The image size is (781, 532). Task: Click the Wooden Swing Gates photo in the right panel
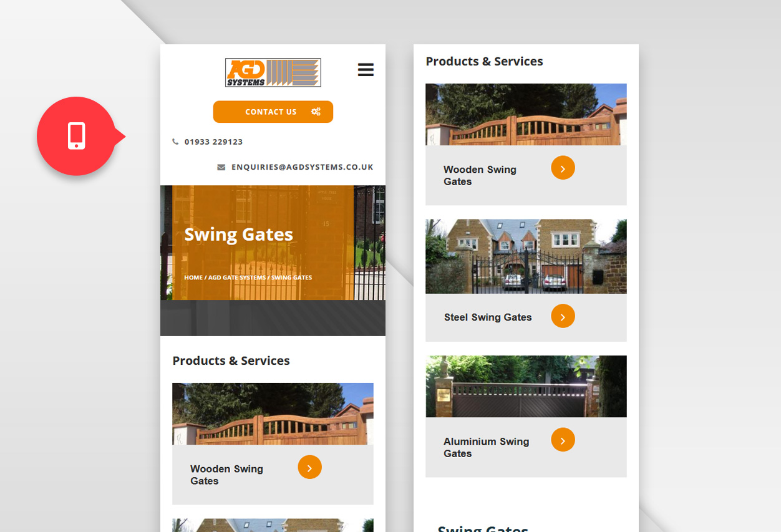526,115
